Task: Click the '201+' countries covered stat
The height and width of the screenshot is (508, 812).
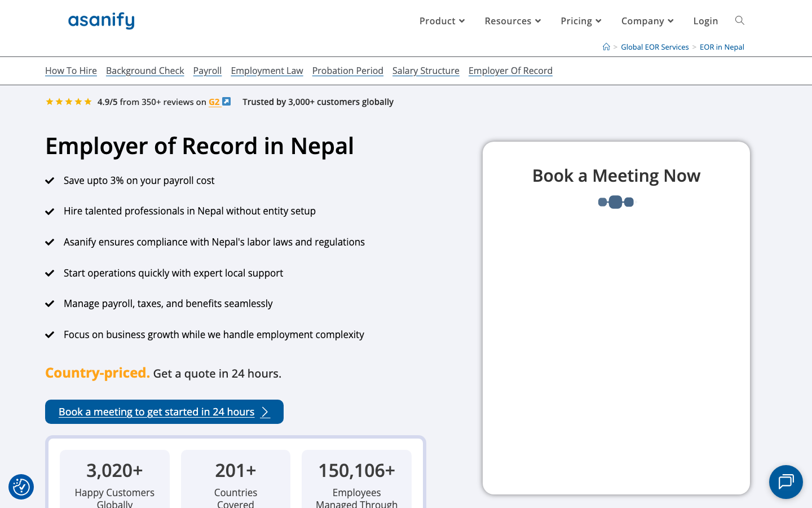Action: 236,470
